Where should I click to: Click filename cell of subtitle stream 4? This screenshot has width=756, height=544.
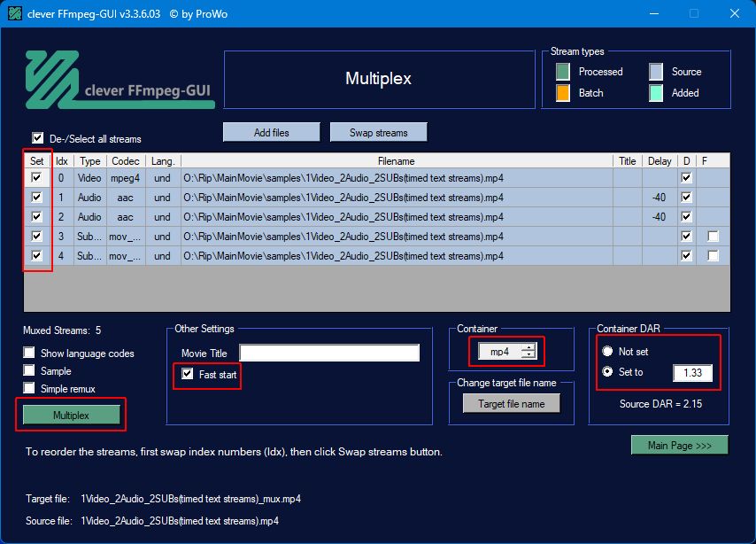[x=397, y=255]
